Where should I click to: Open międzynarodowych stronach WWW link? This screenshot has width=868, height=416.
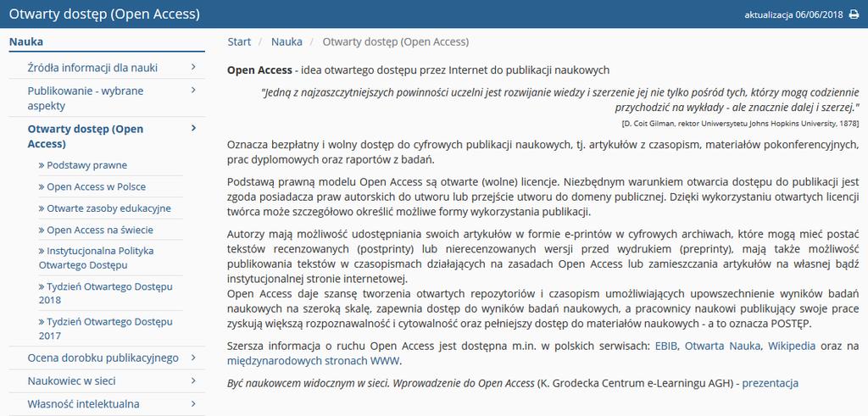point(314,361)
